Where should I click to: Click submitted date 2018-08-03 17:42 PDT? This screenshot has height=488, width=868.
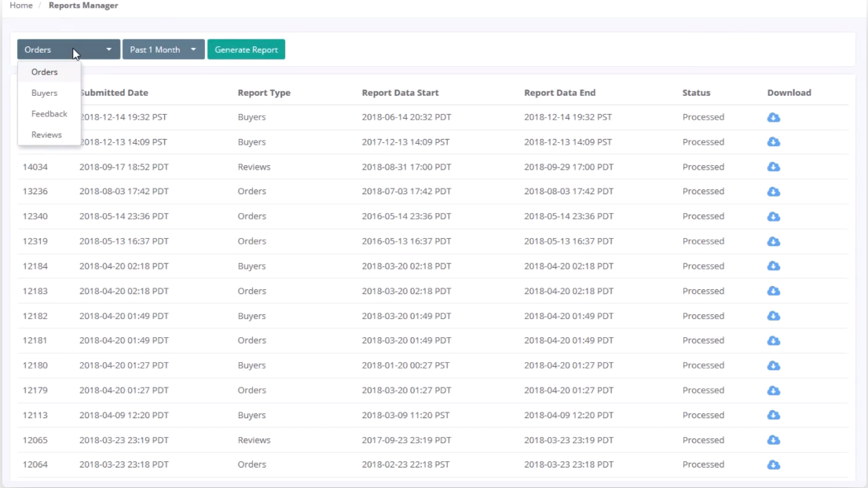[x=124, y=191]
